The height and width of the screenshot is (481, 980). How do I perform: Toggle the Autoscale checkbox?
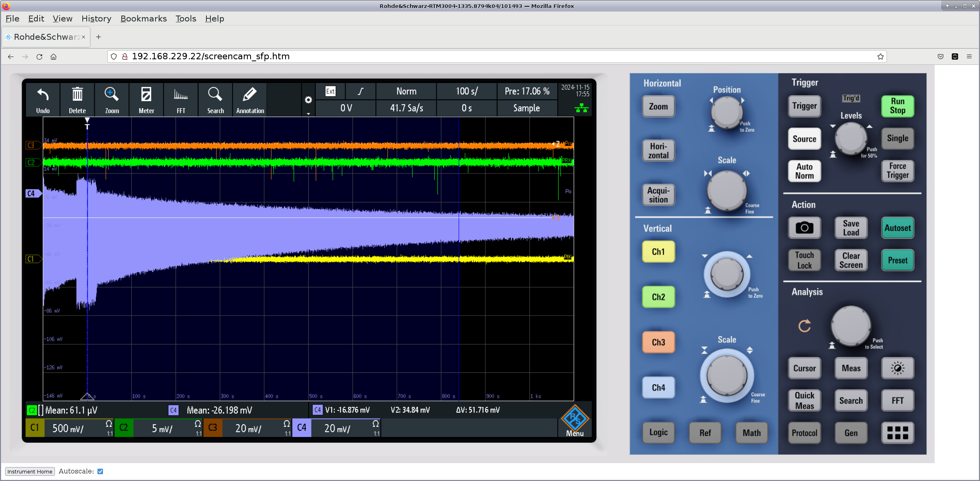pyautogui.click(x=100, y=471)
